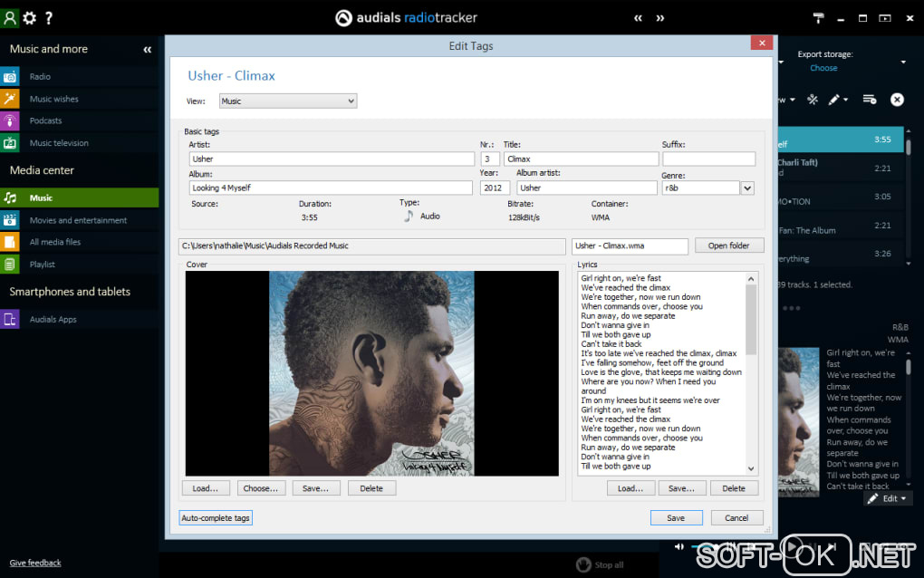Open the settings gear icon

click(30, 18)
